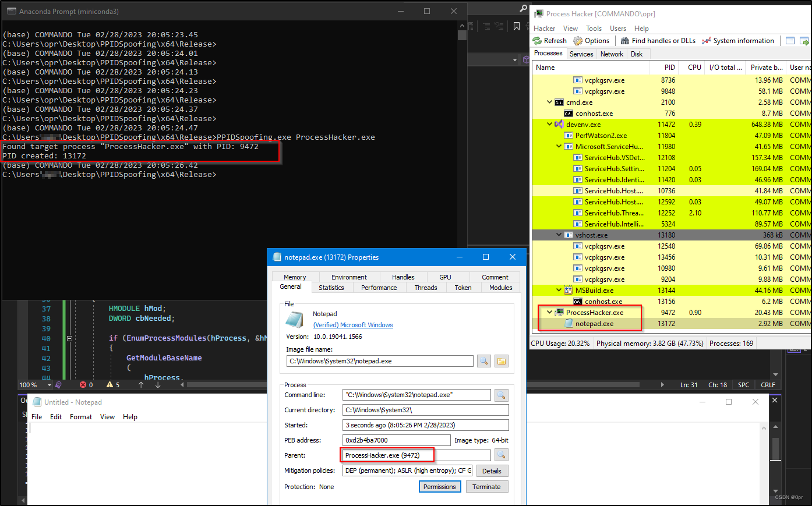Screen dimensions: 812x506
Task: Click the error count icon in VS editor bar
Action: [83, 385]
